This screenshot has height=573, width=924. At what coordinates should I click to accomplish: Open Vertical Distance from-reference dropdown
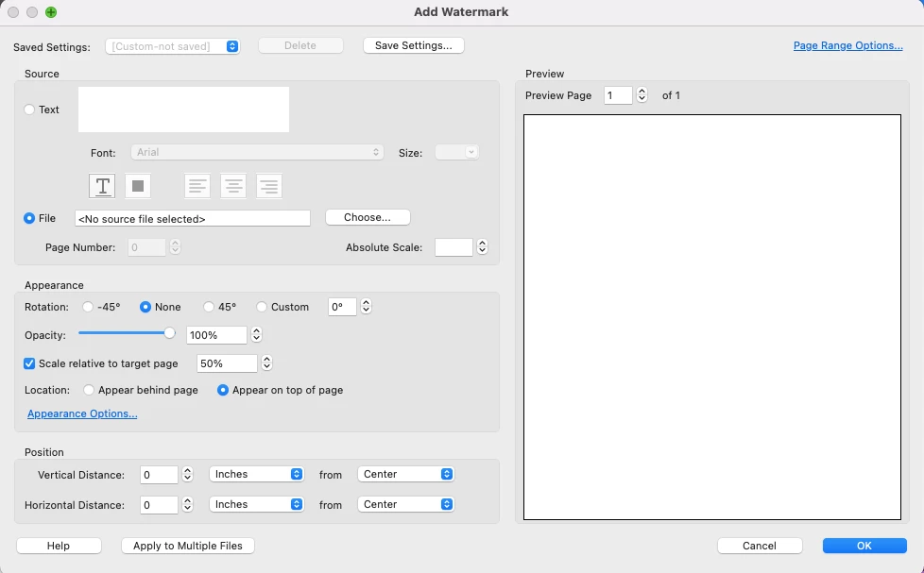click(405, 474)
